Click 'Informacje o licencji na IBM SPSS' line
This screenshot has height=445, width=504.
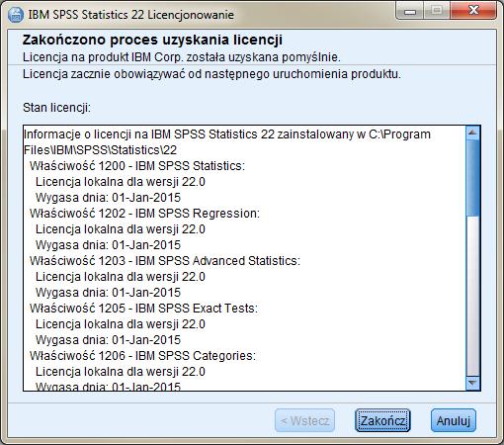click(227, 134)
